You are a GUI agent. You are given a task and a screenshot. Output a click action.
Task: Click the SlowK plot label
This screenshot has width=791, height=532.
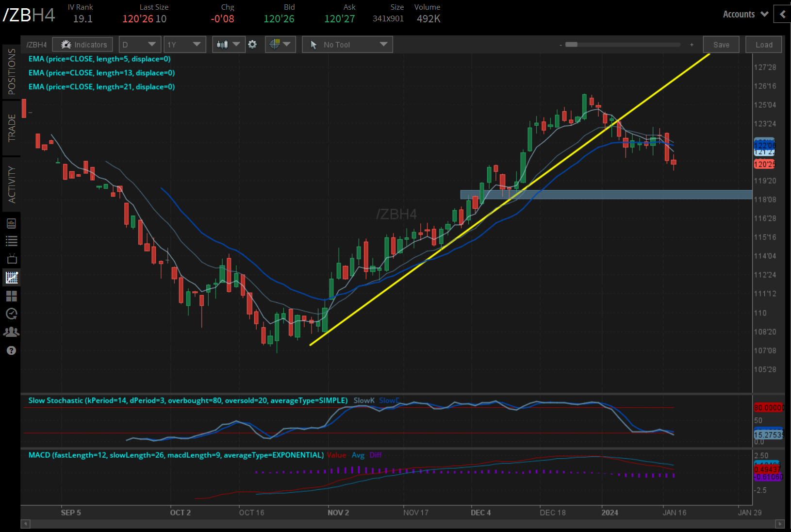[364, 400]
